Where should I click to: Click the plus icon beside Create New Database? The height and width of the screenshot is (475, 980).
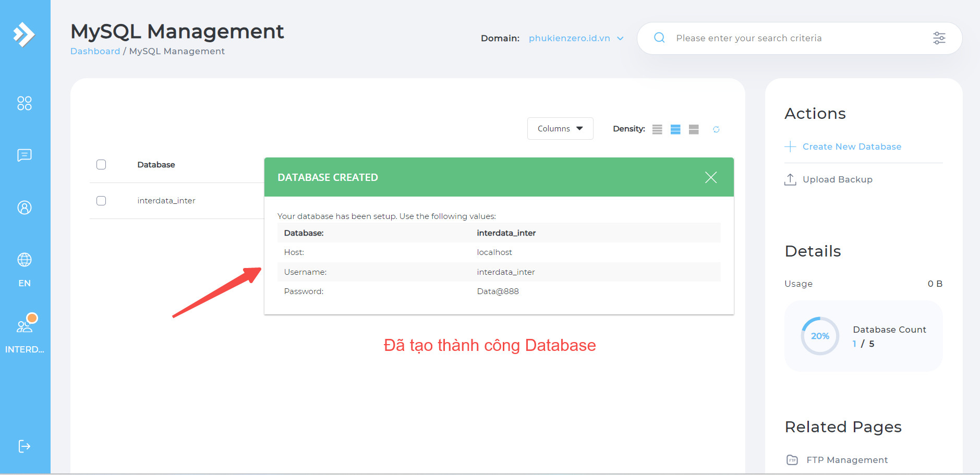[x=790, y=147]
